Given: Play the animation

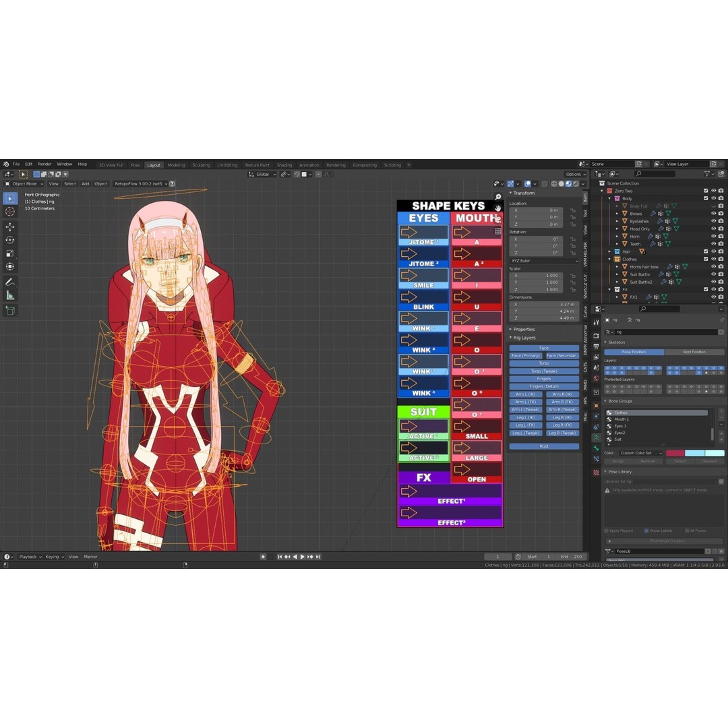Looking at the screenshot, I should coord(303,557).
